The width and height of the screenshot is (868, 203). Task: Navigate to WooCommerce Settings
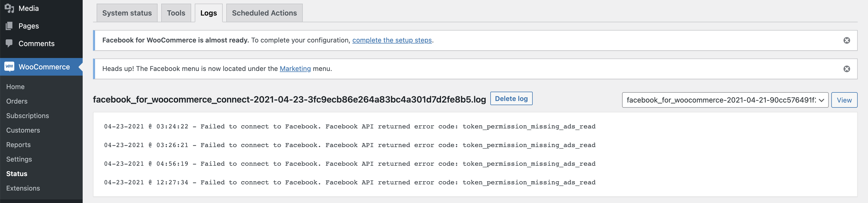pyautogui.click(x=19, y=159)
